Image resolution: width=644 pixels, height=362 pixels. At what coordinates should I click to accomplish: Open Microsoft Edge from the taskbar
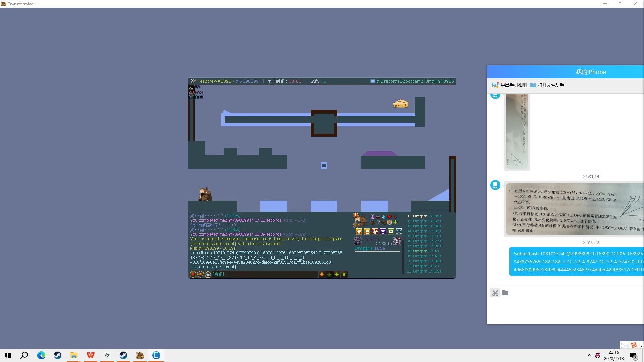point(41,355)
